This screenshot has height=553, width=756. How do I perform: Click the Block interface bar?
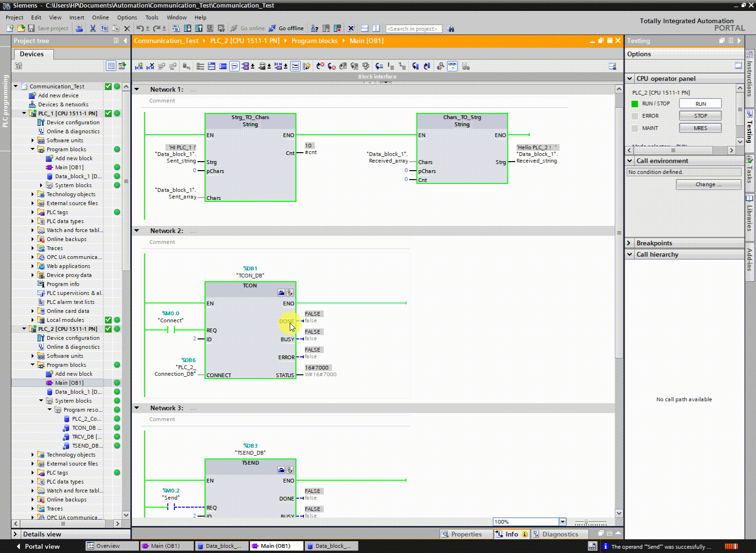(377, 77)
